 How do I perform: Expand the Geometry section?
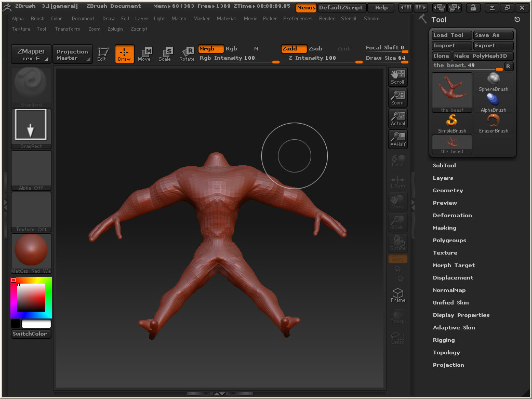tap(447, 190)
